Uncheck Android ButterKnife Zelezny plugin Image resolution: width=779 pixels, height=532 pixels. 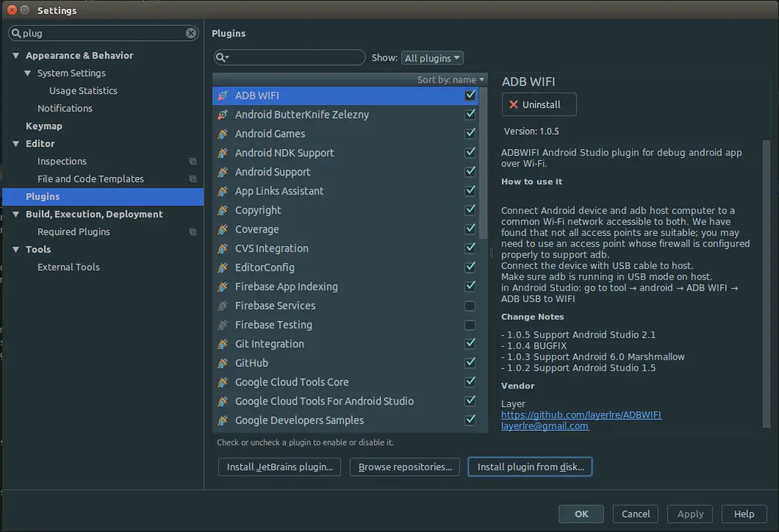click(470, 115)
